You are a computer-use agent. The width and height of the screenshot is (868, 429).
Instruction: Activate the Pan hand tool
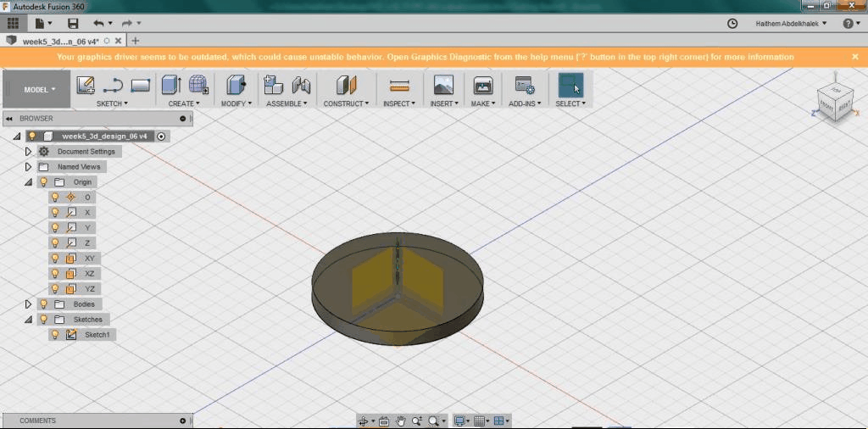pos(401,421)
